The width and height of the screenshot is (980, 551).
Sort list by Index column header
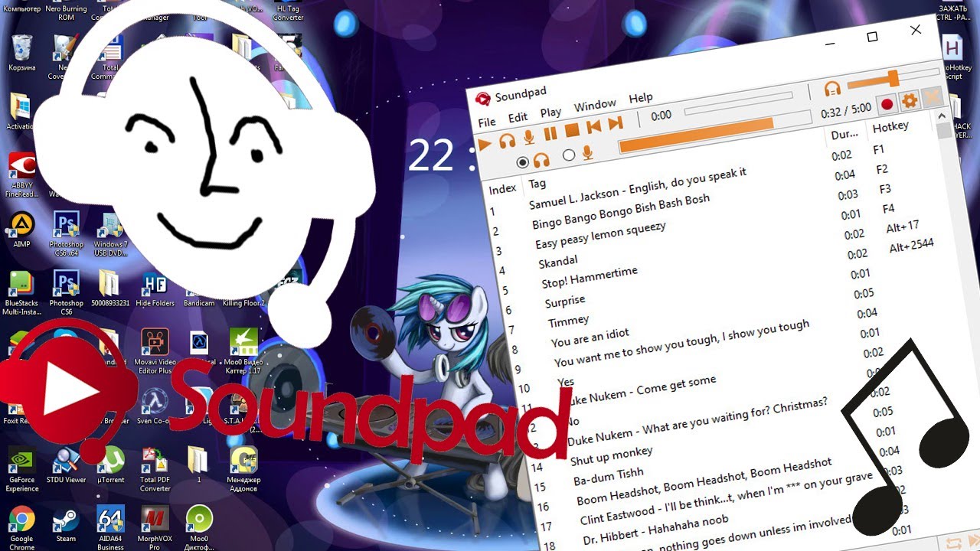click(503, 189)
